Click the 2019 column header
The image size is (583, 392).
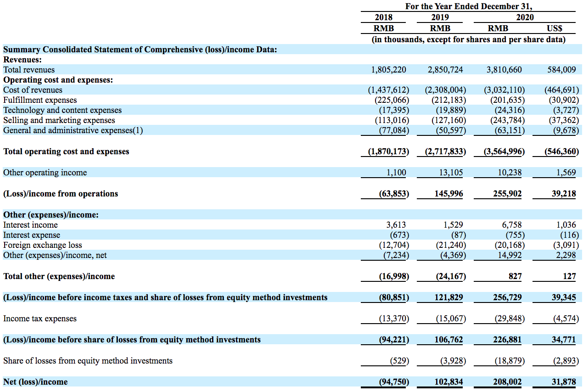point(440,17)
